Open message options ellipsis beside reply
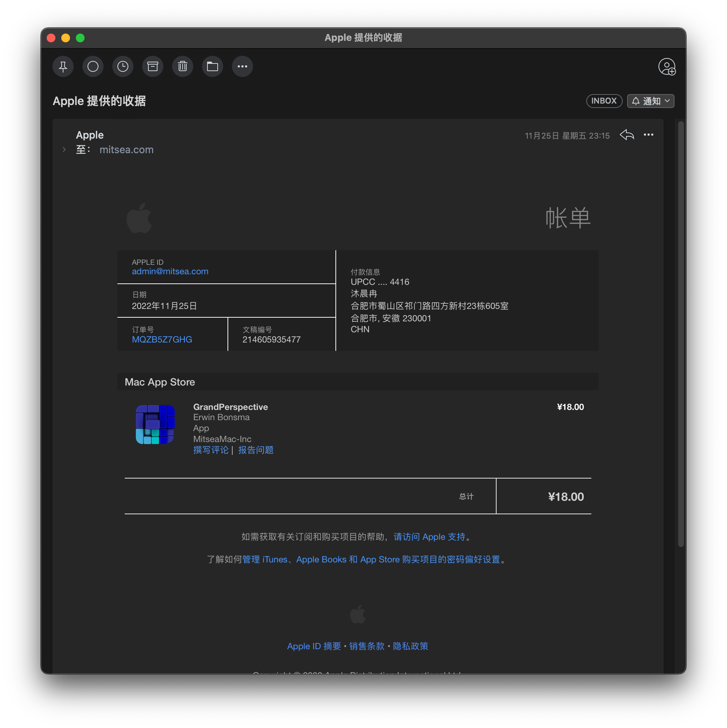727x728 pixels. click(648, 135)
